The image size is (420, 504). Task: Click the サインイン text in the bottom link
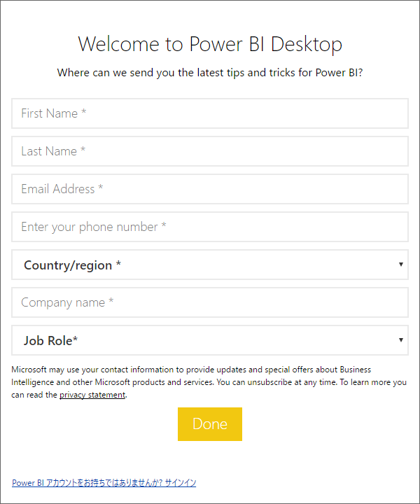pos(181,482)
